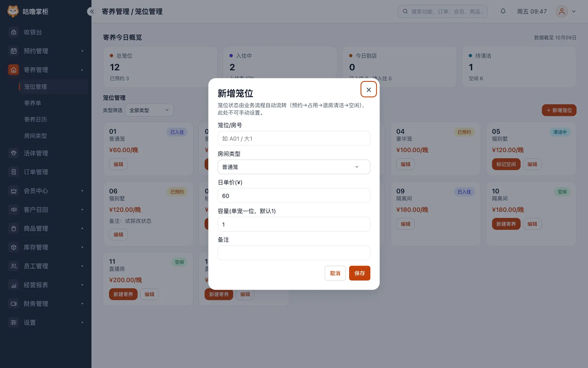The image size is (588, 368).
Task: Open 寄养日历 in the sidebar
Action: 36,119
